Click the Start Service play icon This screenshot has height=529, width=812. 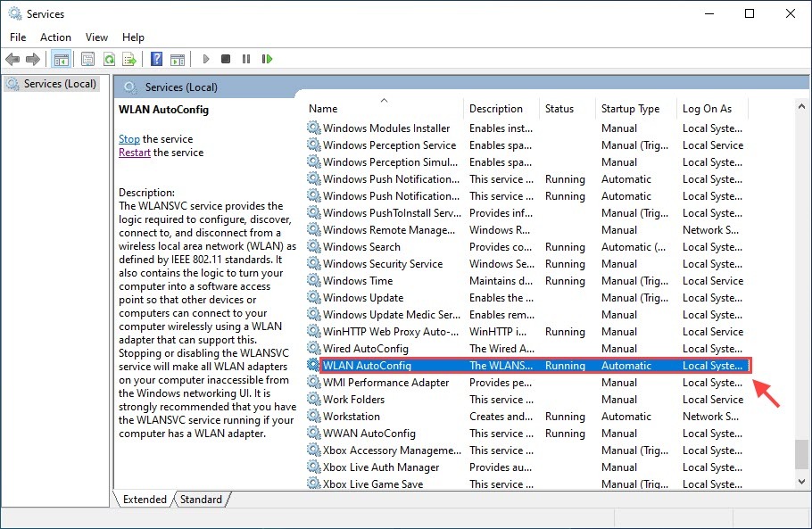[206, 59]
